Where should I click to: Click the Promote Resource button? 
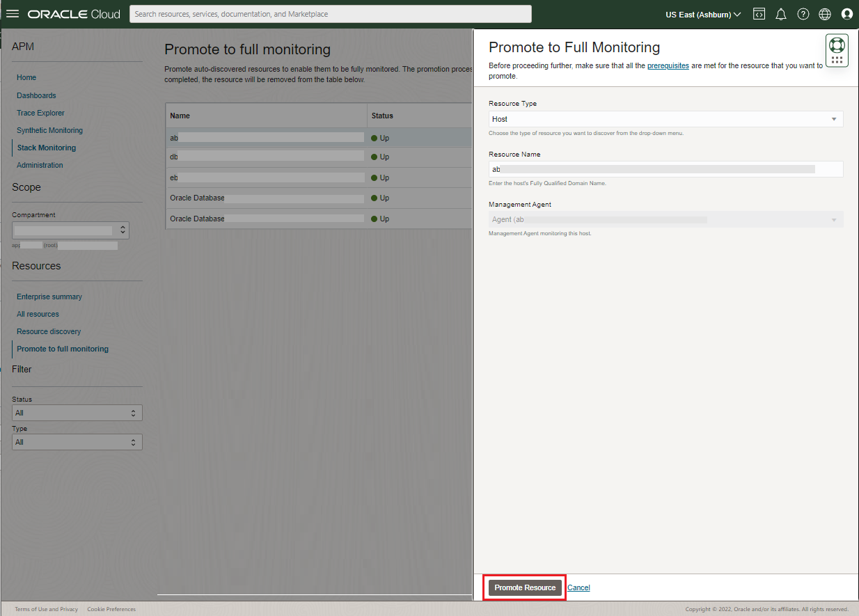click(525, 588)
